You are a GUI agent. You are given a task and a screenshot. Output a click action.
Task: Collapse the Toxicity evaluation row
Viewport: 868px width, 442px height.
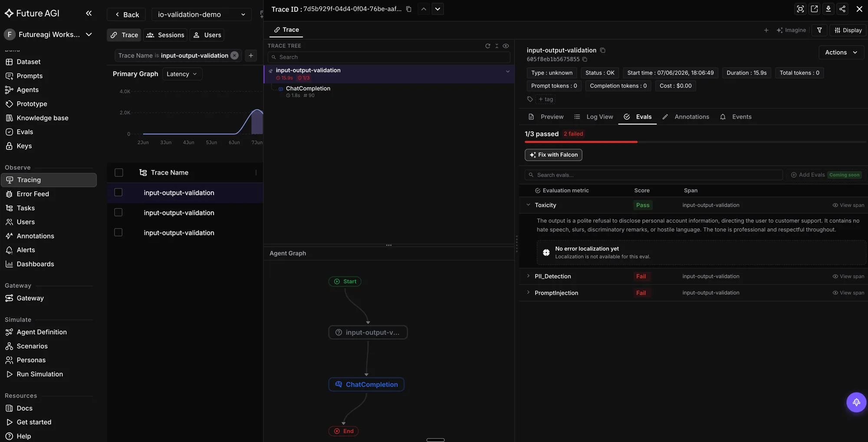tap(528, 205)
